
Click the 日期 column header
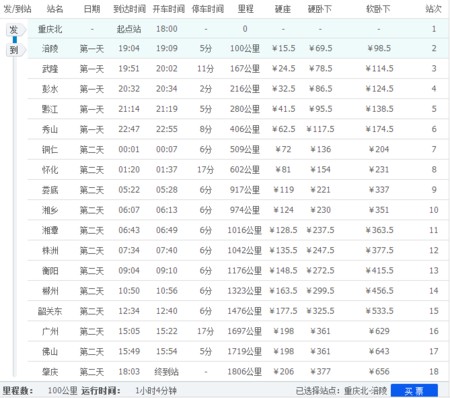[x=92, y=9]
